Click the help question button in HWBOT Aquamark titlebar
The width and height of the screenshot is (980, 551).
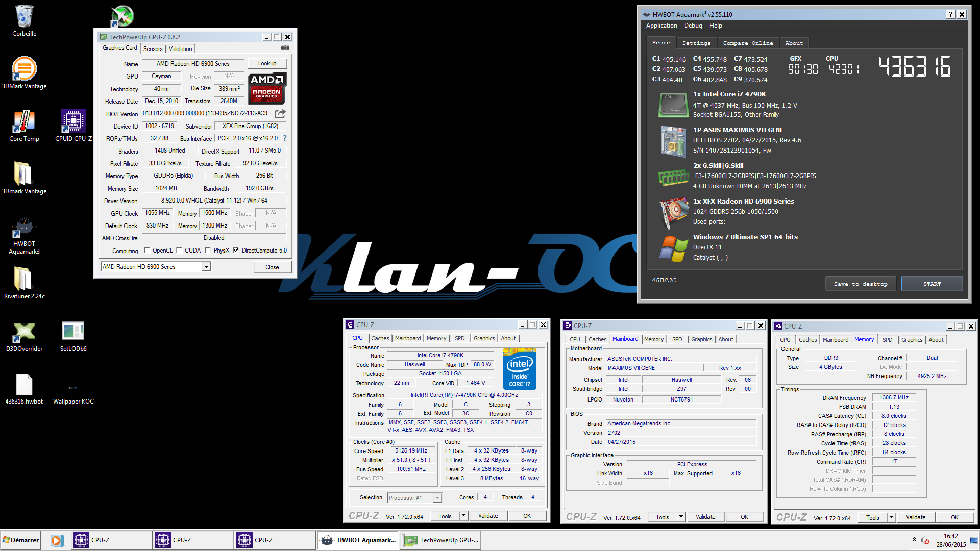[951, 14]
